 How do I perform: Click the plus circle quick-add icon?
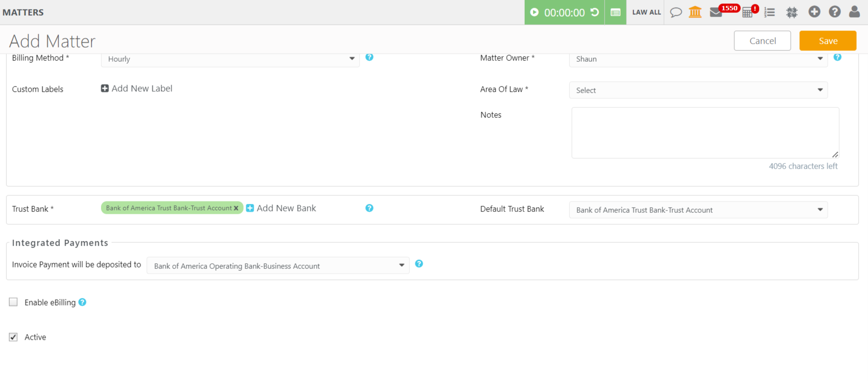814,12
